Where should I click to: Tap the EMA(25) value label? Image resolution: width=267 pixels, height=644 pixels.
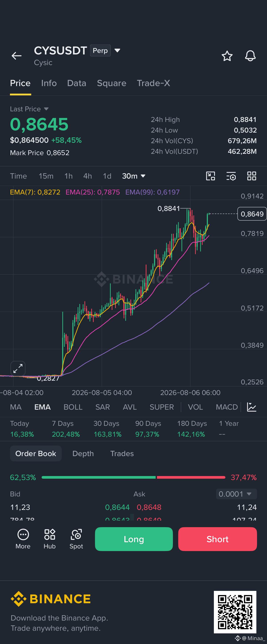click(93, 192)
